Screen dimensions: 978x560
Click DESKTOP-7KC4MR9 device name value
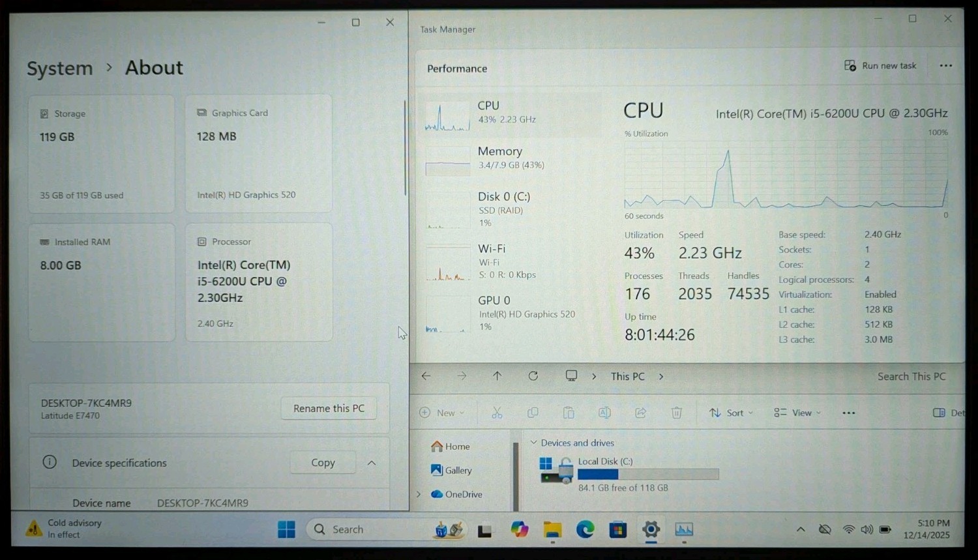(x=203, y=503)
